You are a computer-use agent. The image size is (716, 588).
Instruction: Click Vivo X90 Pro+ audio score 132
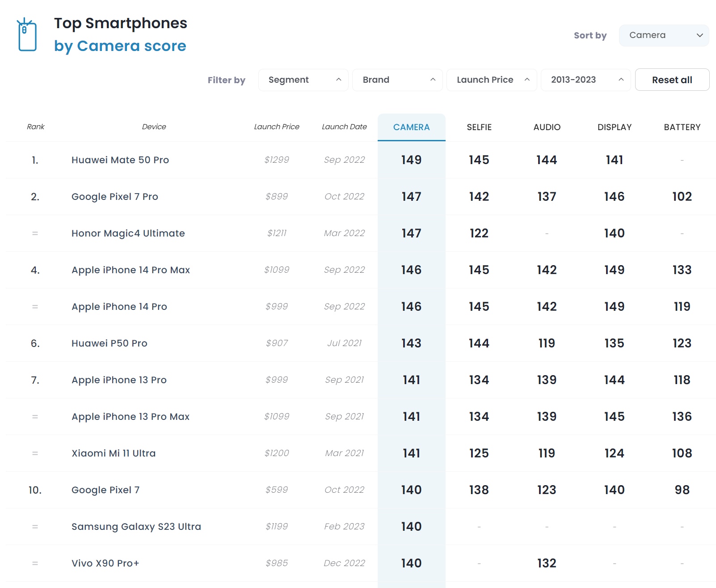pos(547,563)
